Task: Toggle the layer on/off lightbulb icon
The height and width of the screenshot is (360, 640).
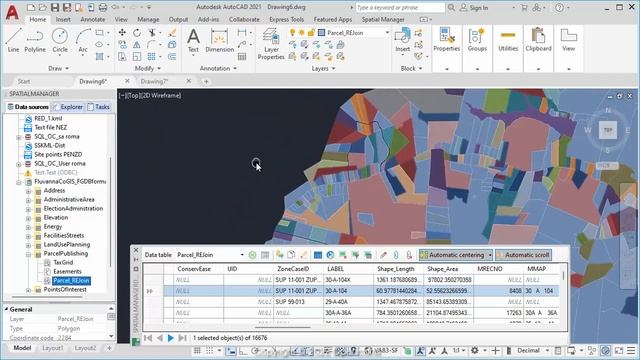Action: pos(292,32)
